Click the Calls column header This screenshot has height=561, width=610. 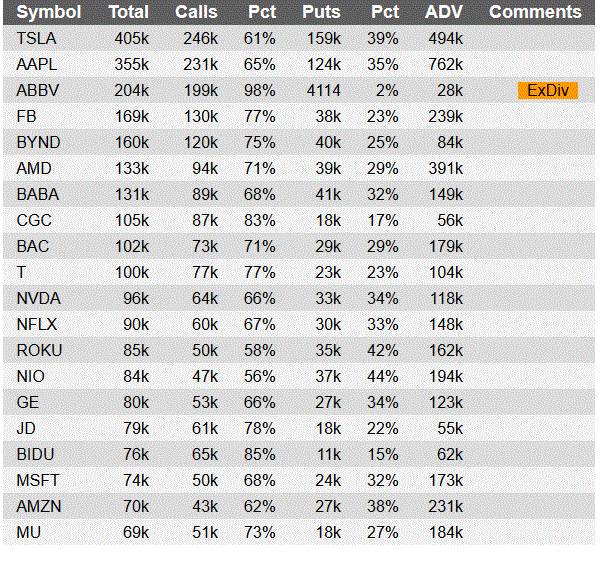tap(196, 12)
